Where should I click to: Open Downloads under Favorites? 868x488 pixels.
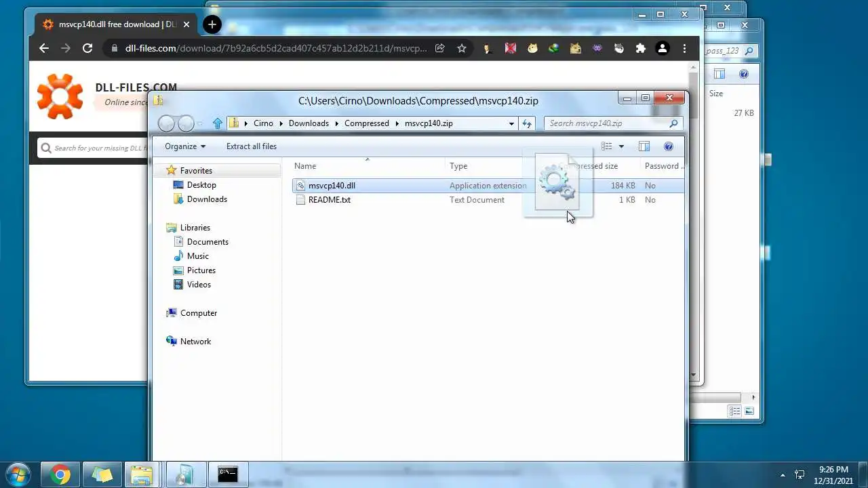pyautogui.click(x=207, y=199)
